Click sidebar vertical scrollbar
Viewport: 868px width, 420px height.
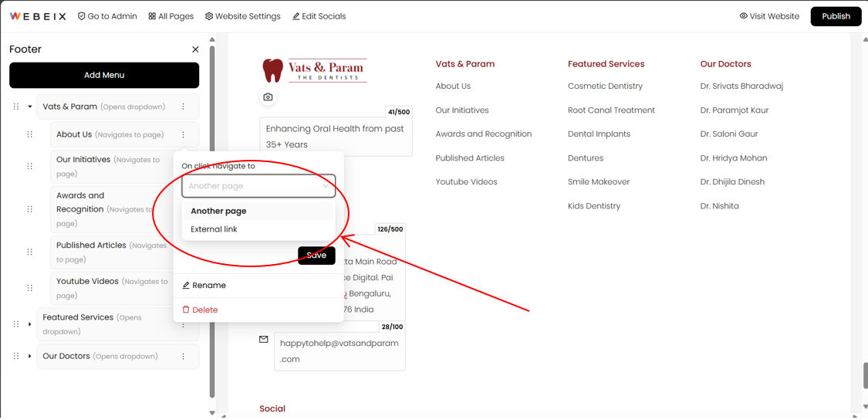[x=211, y=222]
